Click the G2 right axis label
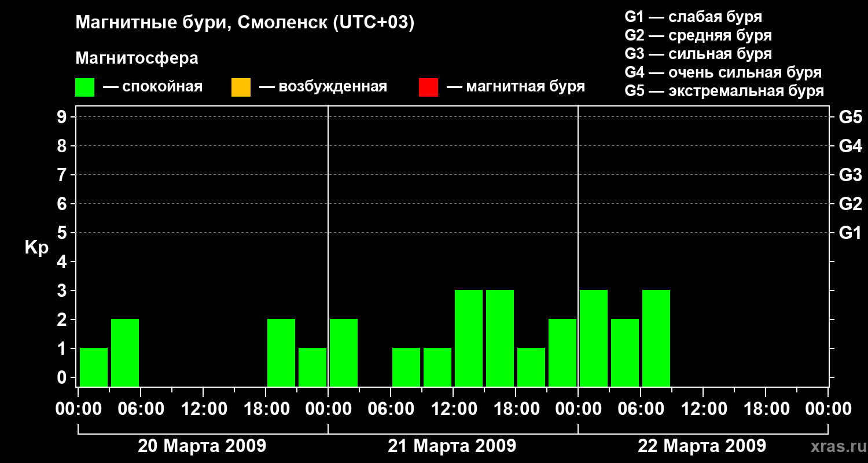 (x=850, y=204)
